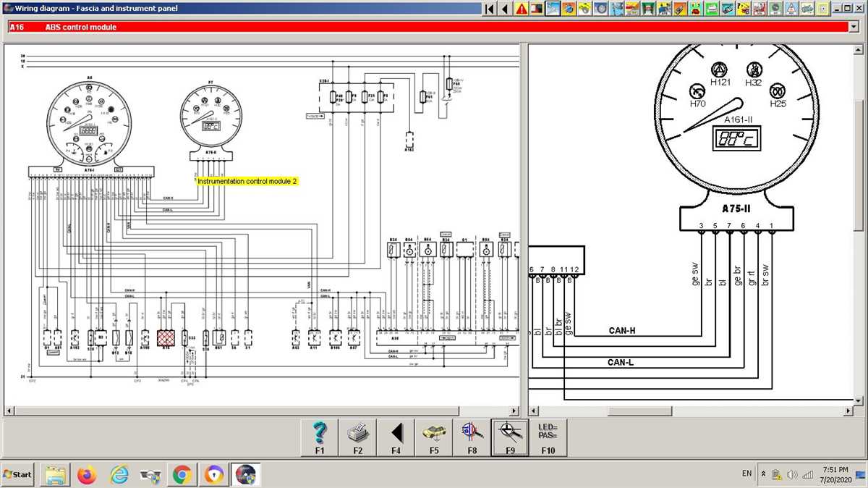The height and width of the screenshot is (488, 868).
Task: Toggle the F9 zoom crosshair button
Action: [x=510, y=437]
